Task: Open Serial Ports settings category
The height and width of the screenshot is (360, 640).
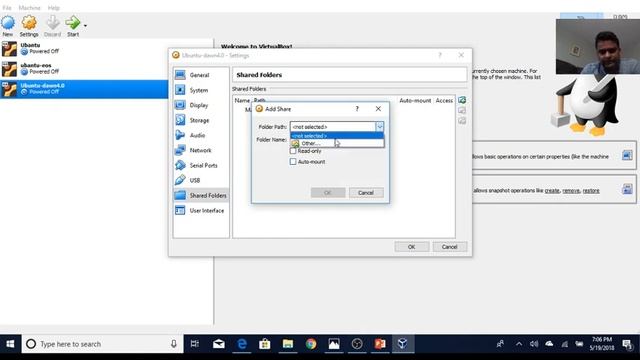Action: [x=201, y=165]
